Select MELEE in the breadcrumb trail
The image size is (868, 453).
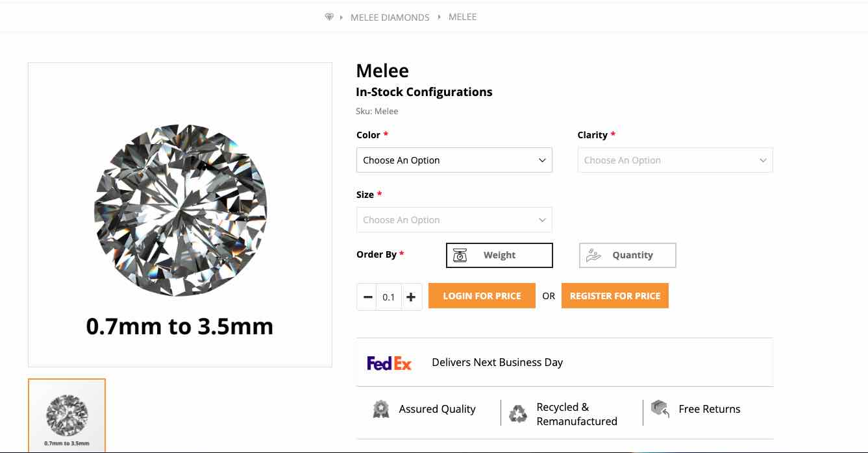pos(462,17)
